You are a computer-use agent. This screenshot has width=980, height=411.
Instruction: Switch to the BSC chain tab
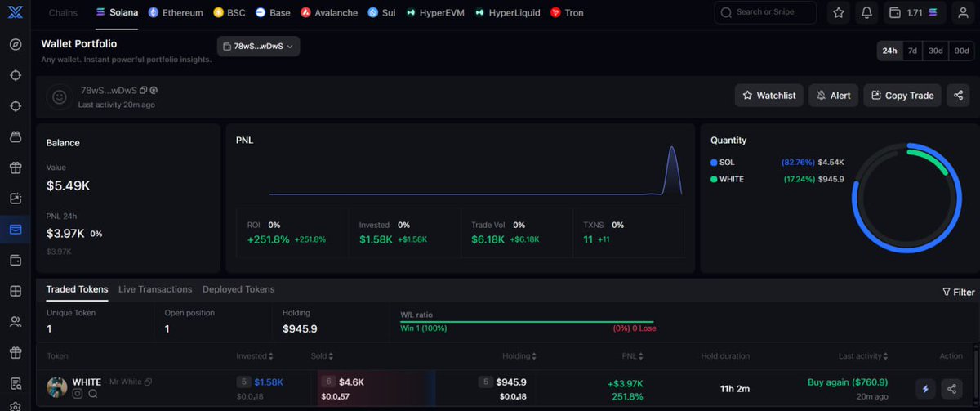pyautogui.click(x=229, y=13)
